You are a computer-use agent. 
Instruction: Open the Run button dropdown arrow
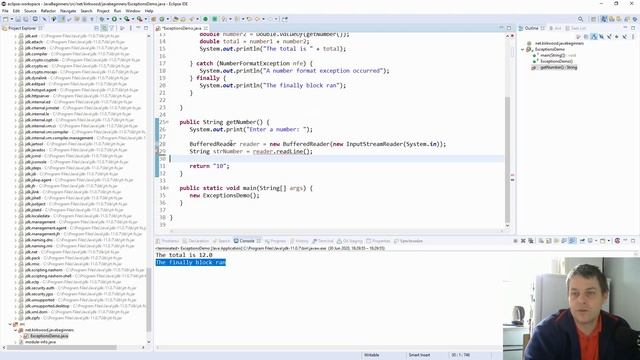[x=120, y=19]
